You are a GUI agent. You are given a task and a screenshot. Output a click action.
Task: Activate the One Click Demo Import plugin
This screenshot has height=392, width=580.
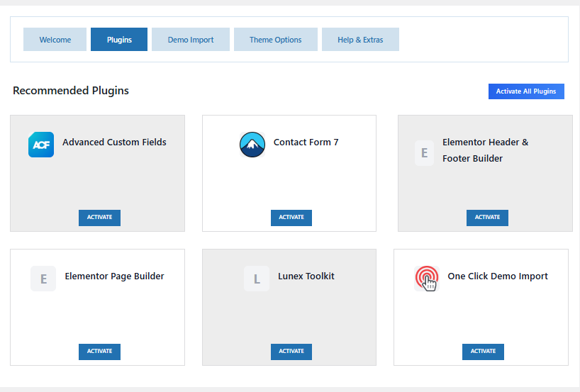(483, 352)
